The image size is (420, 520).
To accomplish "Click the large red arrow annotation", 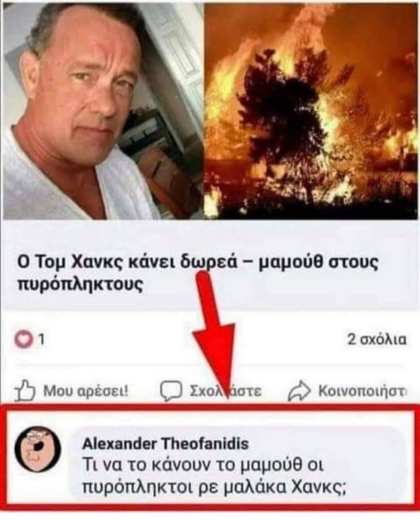I will (x=214, y=337).
